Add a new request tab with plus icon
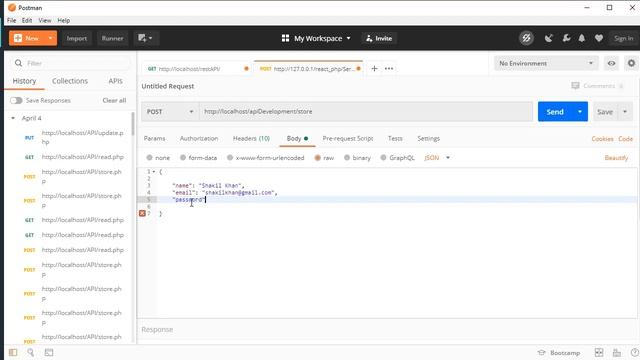The image size is (640, 360). click(374, 69)
